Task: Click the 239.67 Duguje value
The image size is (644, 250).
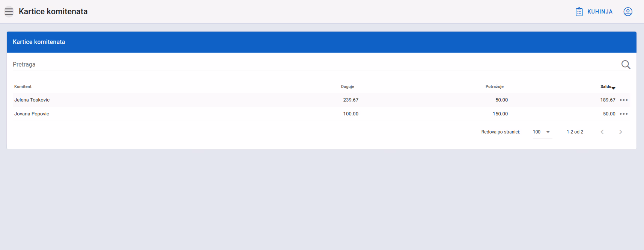Action: [x=351, y=100]
